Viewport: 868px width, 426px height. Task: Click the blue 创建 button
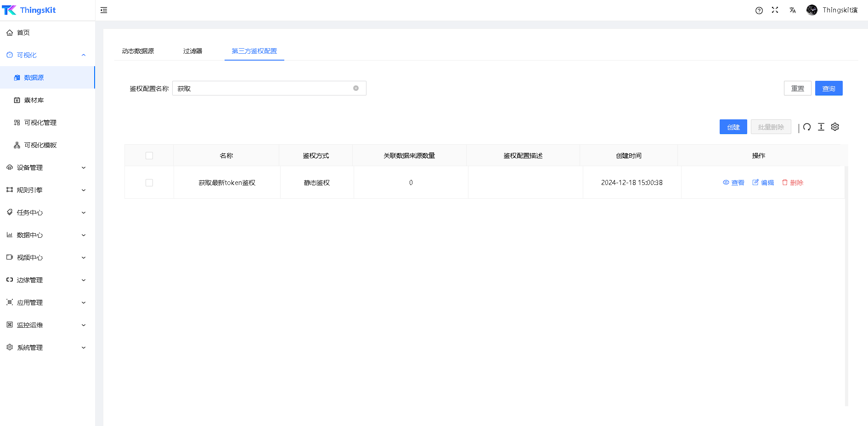(733, 127)
